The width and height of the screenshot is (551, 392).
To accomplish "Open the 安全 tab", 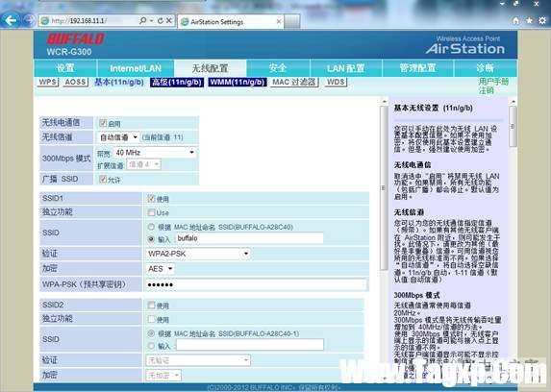I will click(x=278, y=68).
